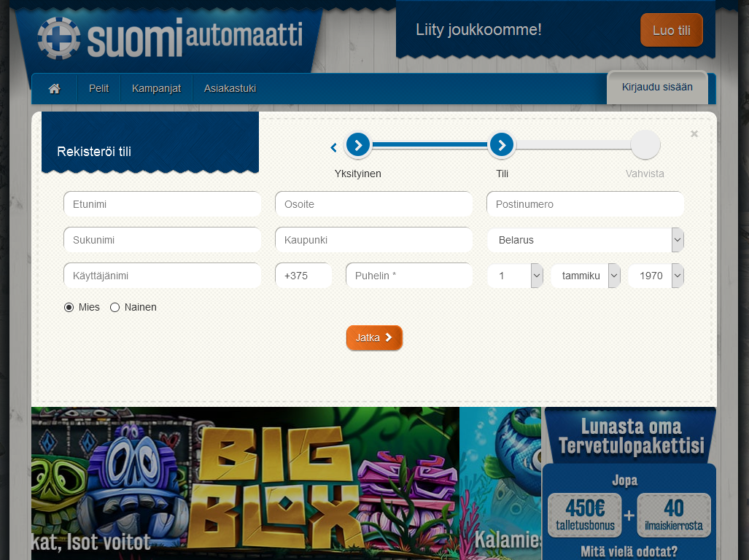
Task: Go to Kampanjat in navigation
Action: click(x=156, y=88)
